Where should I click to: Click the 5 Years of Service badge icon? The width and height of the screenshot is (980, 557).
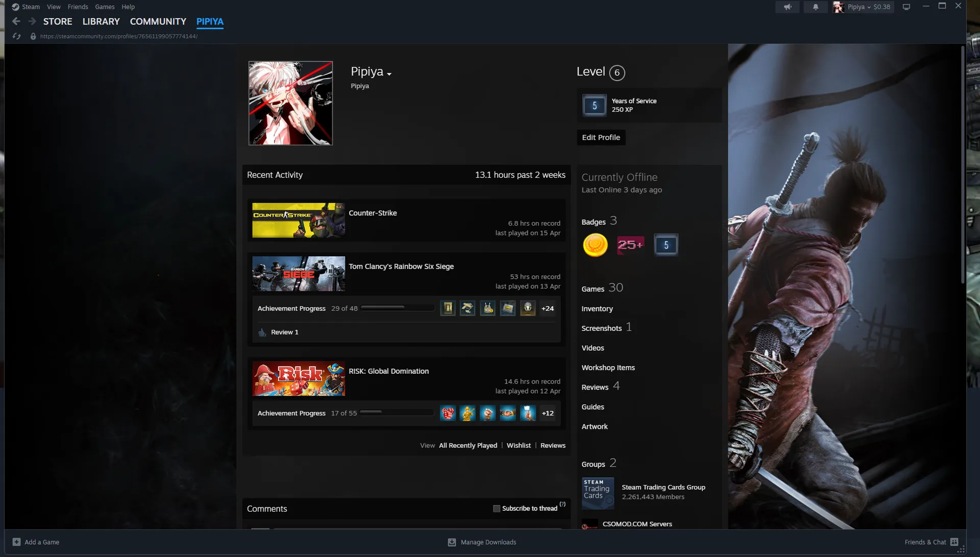tap(595, 106)
